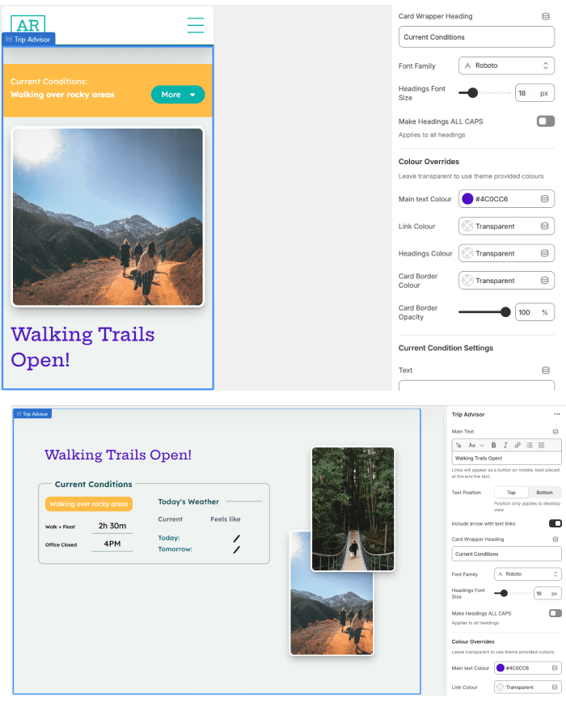
Task: Open the hamburger menu in mobile preview
Action: (196, 25)
